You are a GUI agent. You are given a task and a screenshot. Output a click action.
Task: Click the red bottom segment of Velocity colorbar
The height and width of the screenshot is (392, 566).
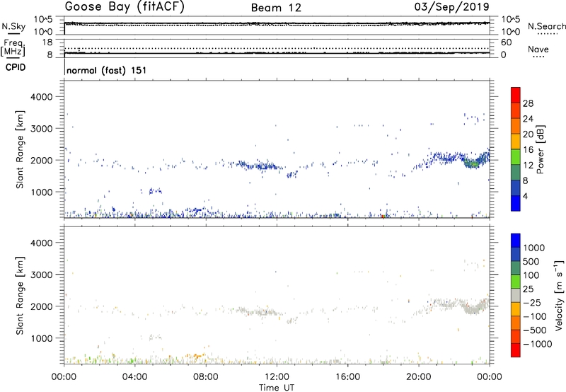(x=516, y=350)
